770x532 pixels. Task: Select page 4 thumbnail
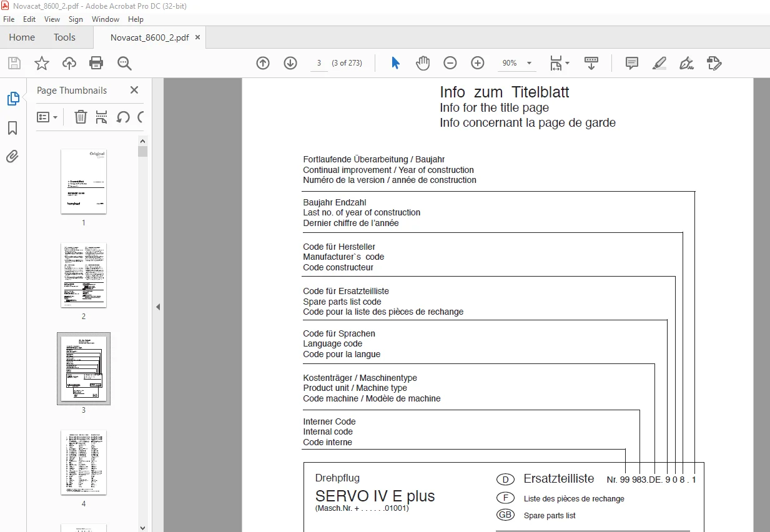tap(84, 462)
